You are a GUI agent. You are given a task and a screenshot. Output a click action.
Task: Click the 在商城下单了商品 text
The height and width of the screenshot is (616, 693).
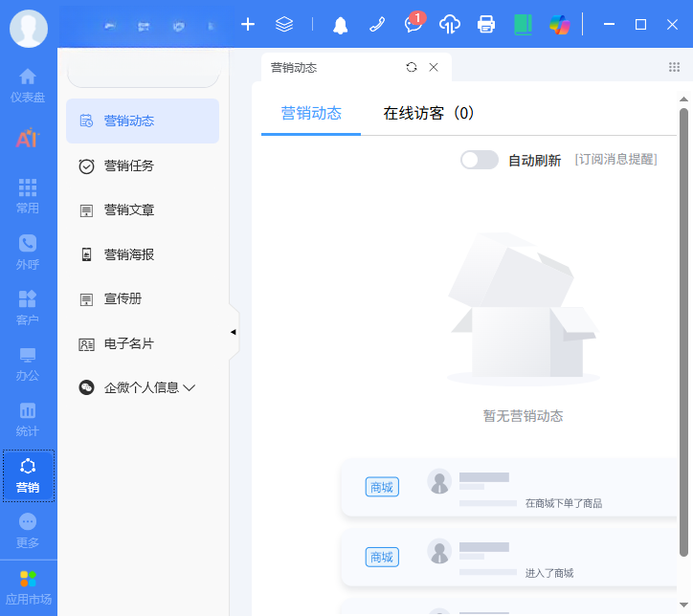(564, 503)
